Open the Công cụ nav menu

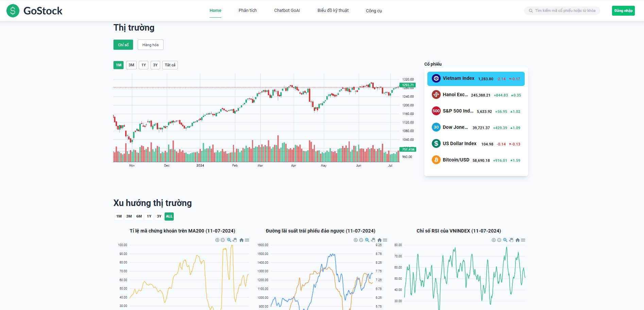point(374,11)
